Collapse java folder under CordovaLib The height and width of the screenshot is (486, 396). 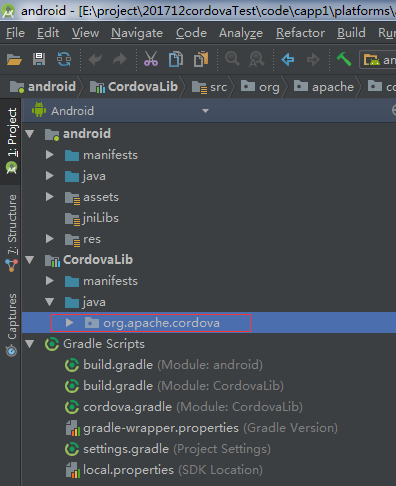pyautogui.click(x=50, y=302)
